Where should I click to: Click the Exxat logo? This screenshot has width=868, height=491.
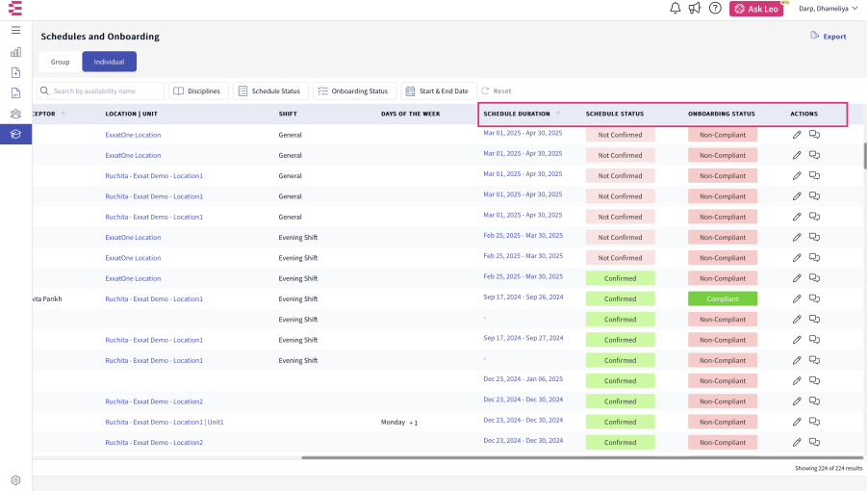(15, 9)
